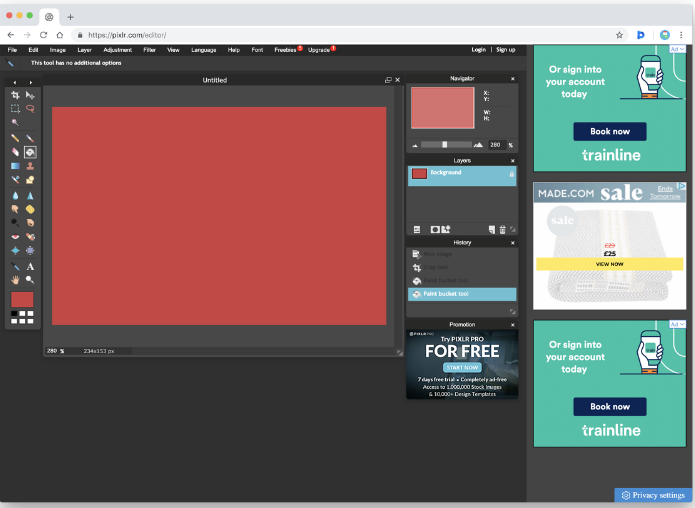
Task: Select the Lasso tool
Action: [30, 108]
